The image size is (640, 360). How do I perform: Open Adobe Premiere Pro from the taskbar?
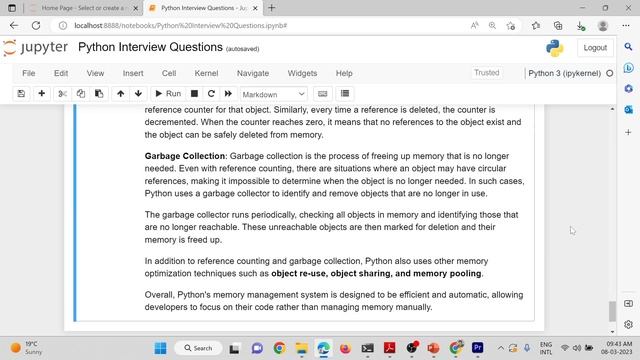(x=478, y=348)
